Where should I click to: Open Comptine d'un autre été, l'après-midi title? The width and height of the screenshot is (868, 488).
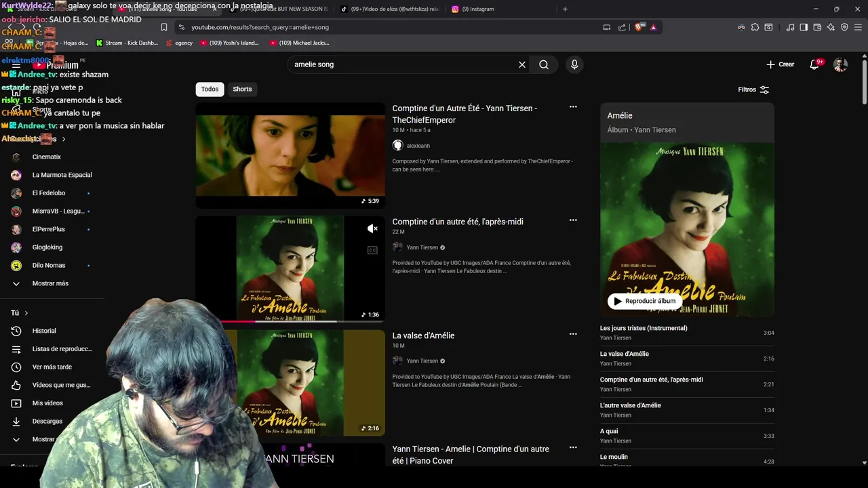pos(458,222)
